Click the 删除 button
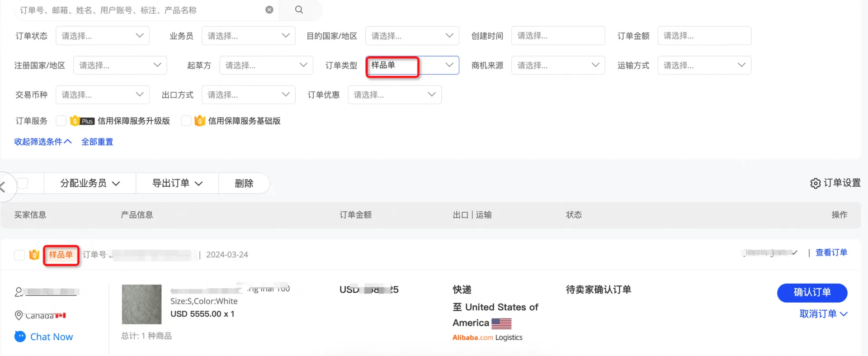This screenshot has height=356, width=868. pyautogui.click(x=244, y=183)
